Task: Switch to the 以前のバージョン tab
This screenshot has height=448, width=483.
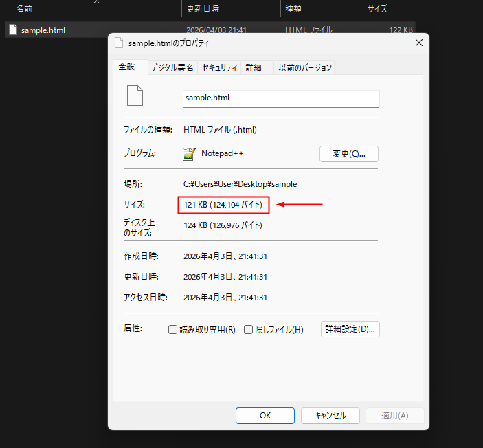Action: click(304, 67)
